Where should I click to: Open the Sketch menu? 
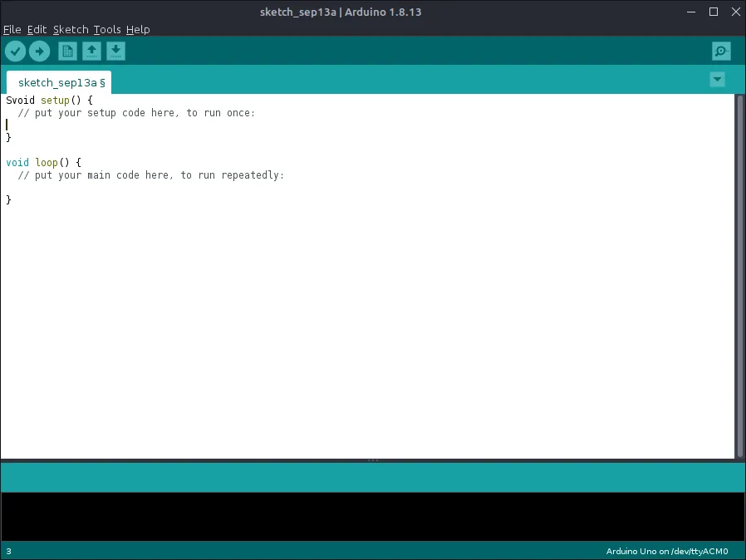coord(71,29)
